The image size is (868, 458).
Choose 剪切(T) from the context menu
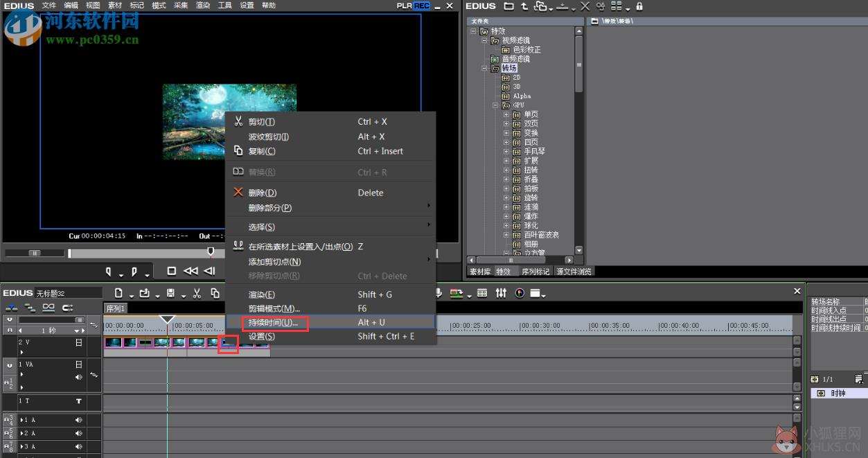tap(330, 121)
